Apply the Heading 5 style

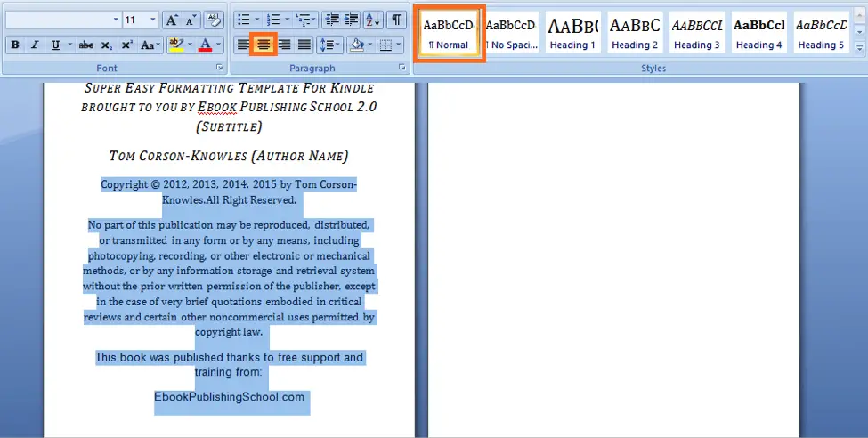tap(821, 33)
